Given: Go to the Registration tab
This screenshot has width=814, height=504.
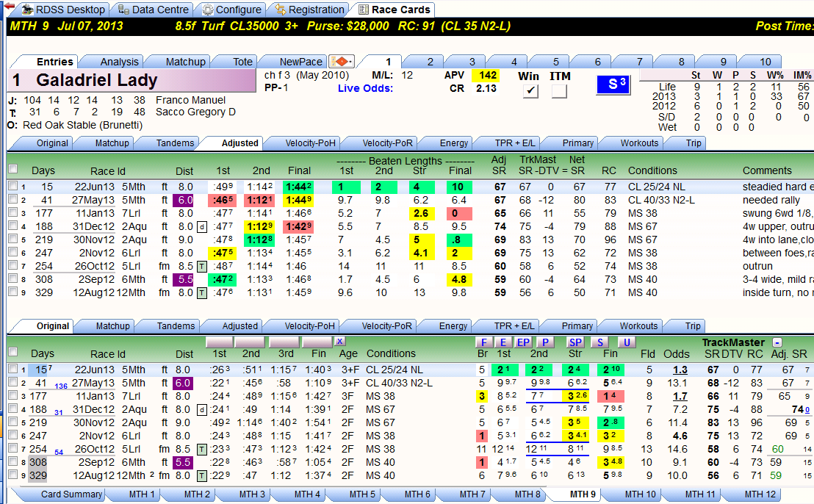Looking at the screenshot, I should 309,10.
